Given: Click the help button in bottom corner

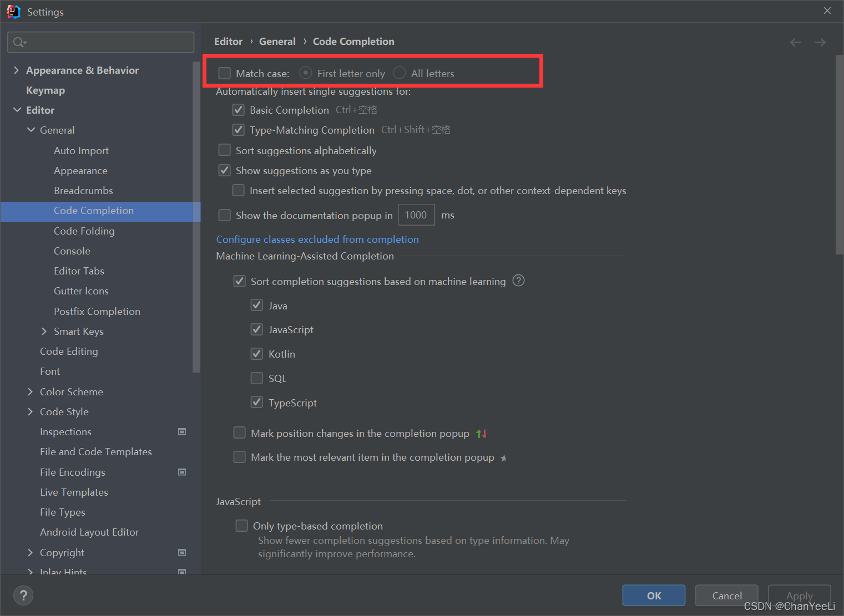Looking at the screenshot, I should tap(23, 595).
